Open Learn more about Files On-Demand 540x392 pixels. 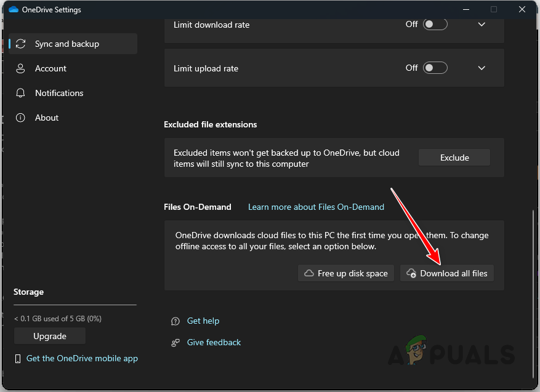[316, 207]
